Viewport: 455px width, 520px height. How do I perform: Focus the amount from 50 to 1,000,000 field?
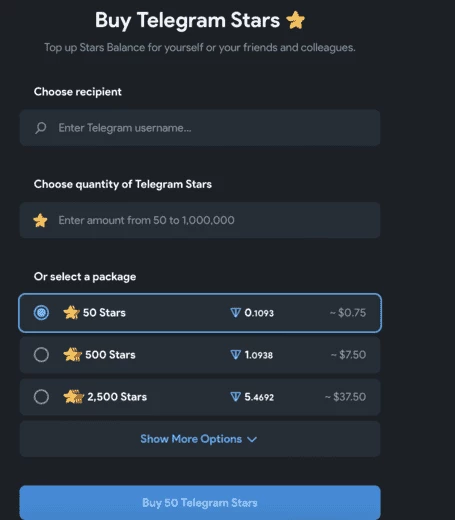[200, 220]
